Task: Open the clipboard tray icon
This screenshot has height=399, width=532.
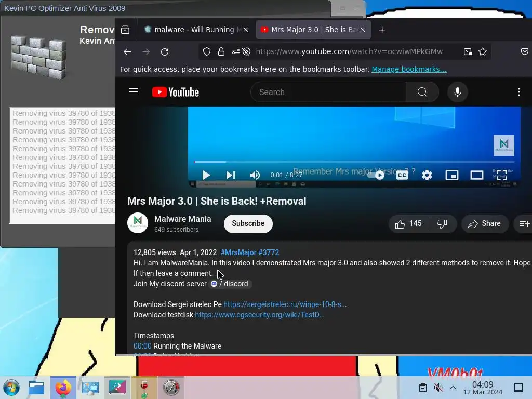Action: (423, 388)
